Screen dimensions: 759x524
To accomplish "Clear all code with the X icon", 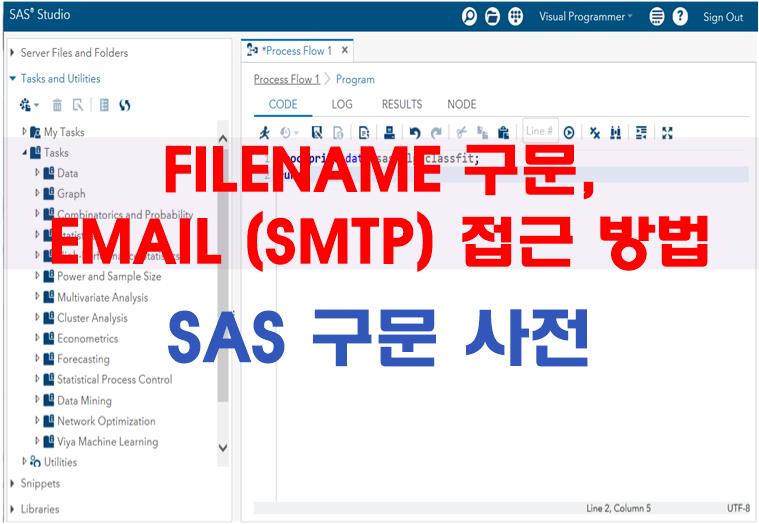I will coord(595,132).
